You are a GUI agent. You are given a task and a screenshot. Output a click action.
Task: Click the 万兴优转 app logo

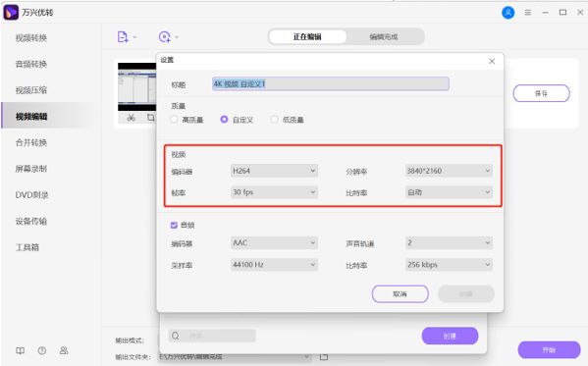(11, 13)
